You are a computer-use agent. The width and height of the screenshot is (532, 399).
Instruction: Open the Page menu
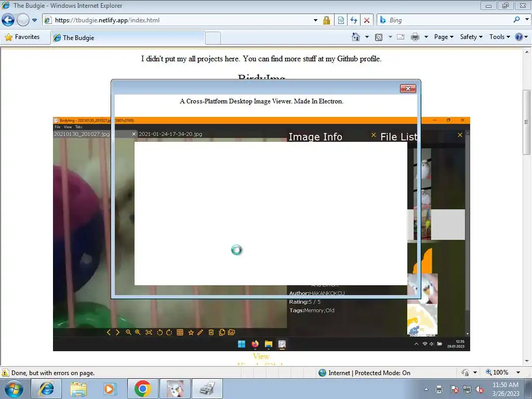click(444, 37)
